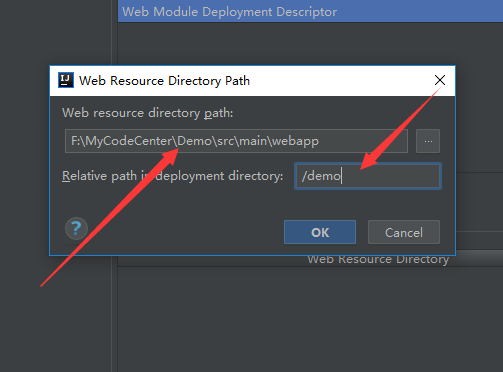Click the Web Resource Directory column header
Screen dimensions: 503x372
click(x=378, y=260)
